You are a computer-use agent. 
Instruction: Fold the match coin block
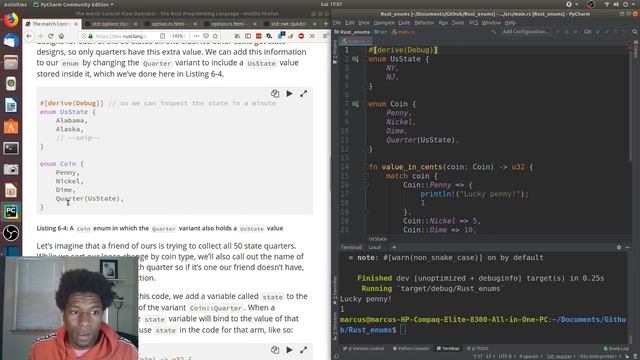pyautogui.click(x=366, y=176)
